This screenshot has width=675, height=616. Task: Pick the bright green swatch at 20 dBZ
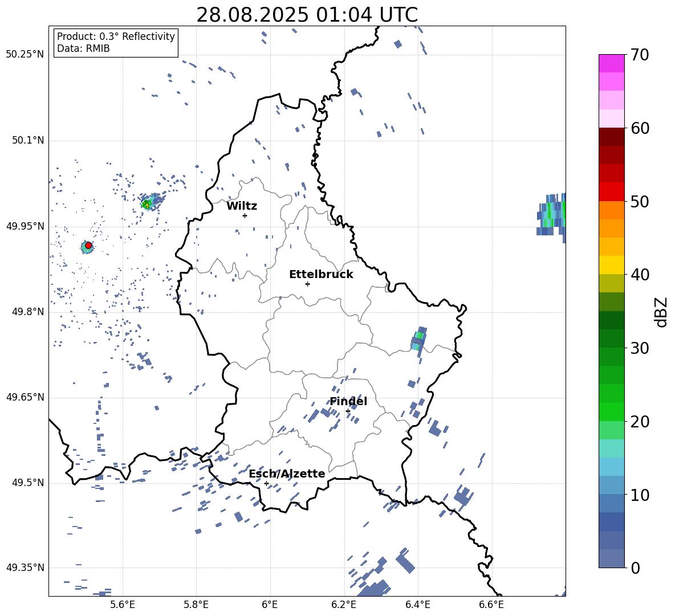pos(611,411)
